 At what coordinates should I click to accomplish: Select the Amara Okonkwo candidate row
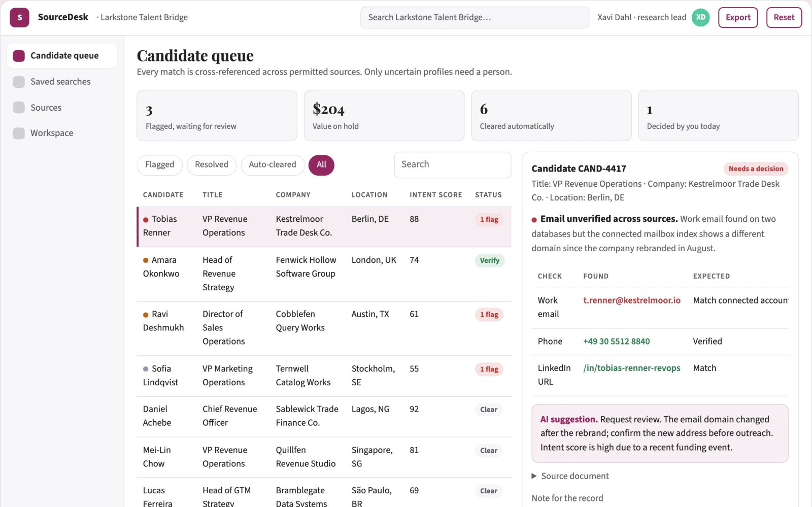(324, 274)
